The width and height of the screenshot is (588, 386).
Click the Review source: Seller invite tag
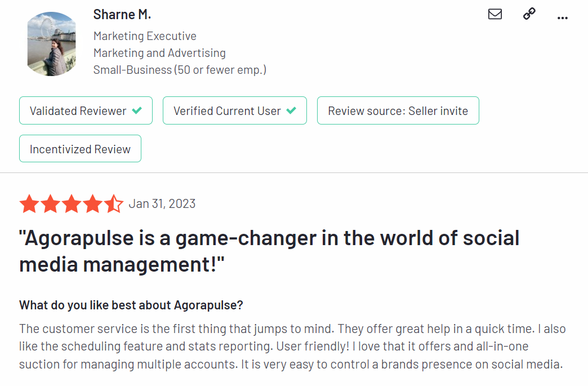[x=398, y=111]
